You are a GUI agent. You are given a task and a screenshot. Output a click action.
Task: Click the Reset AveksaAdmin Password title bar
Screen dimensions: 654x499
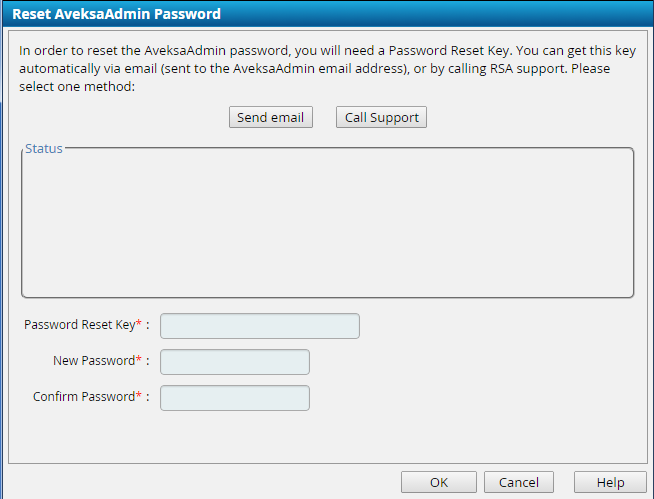117,14
